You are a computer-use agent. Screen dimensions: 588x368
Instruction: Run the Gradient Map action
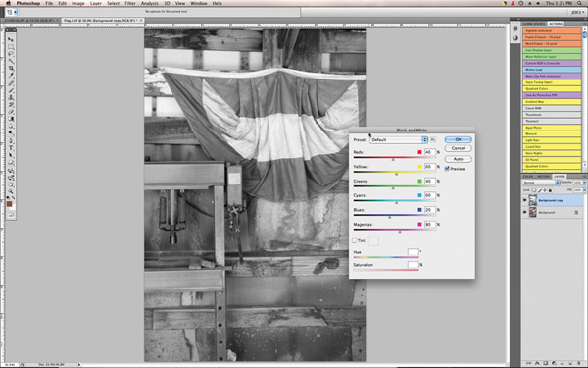coord(552,102)
